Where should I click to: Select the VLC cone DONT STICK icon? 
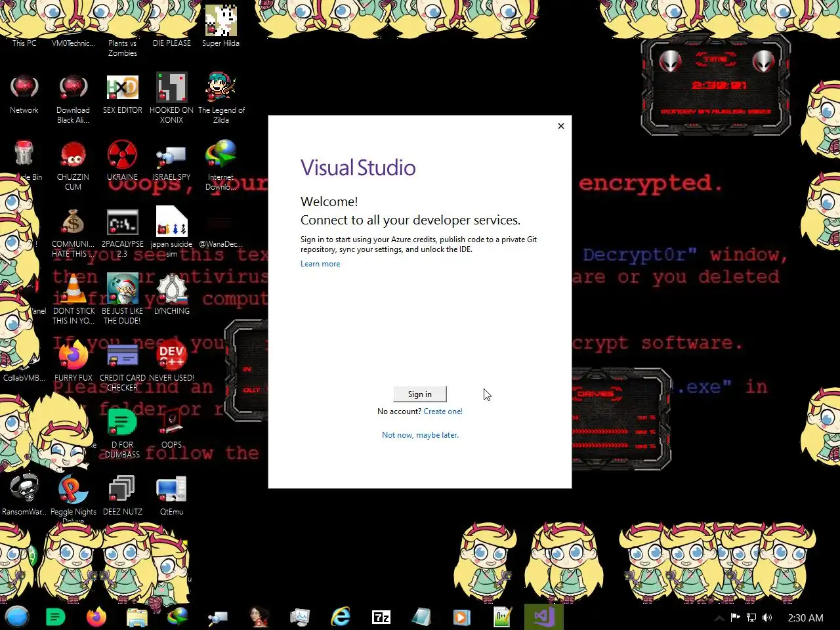click(x=73, y=299)
